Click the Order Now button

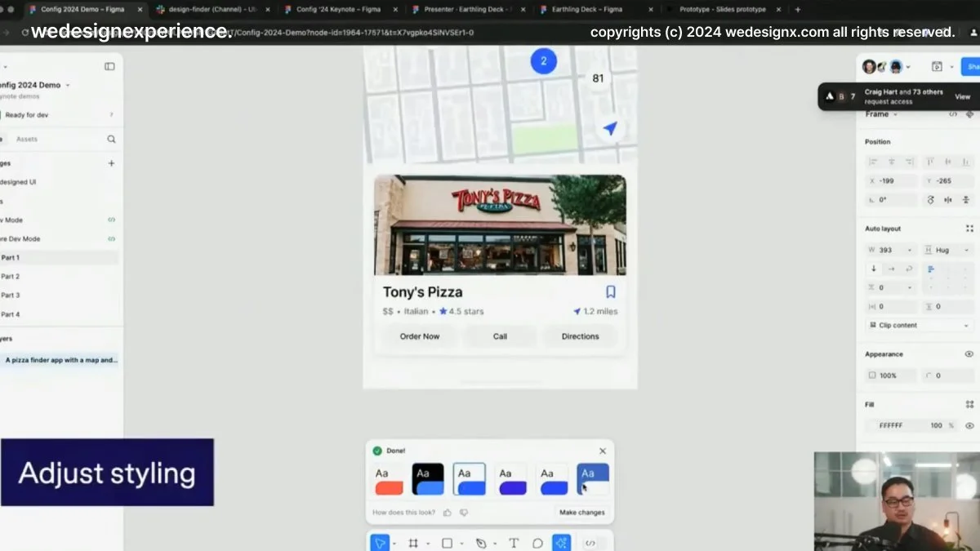pos(420,336)
